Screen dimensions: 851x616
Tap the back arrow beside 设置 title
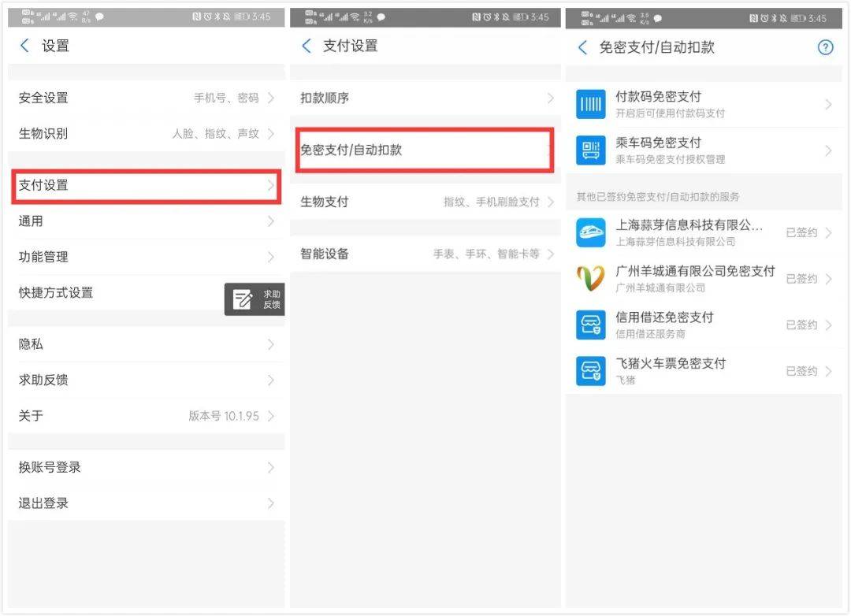pos(24,46)
